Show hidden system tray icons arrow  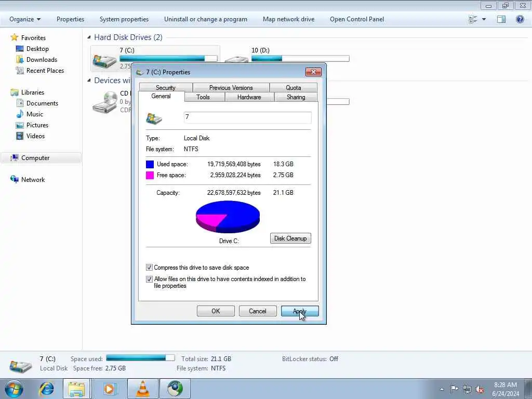(442, 390)
